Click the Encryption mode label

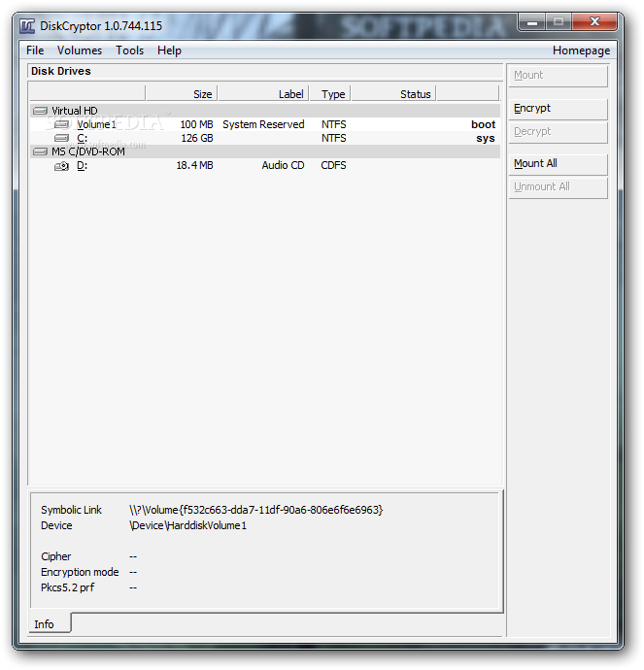(80, 572)
